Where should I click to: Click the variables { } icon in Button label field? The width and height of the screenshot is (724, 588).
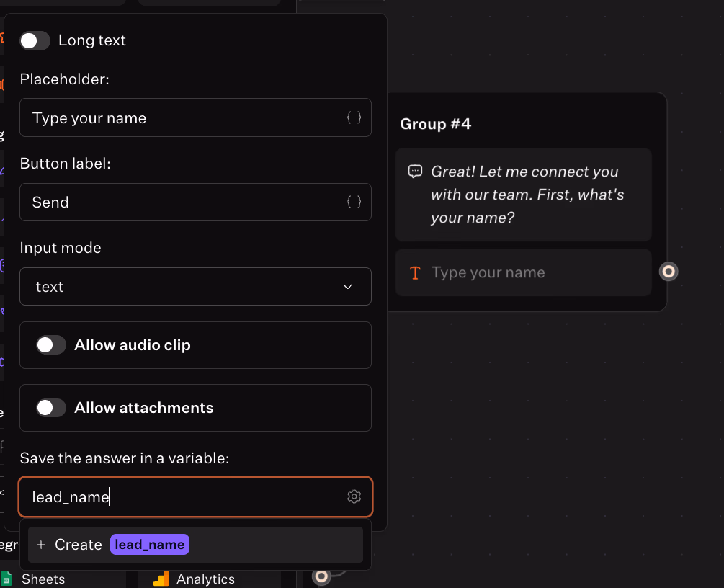click(x=354, y=202)
